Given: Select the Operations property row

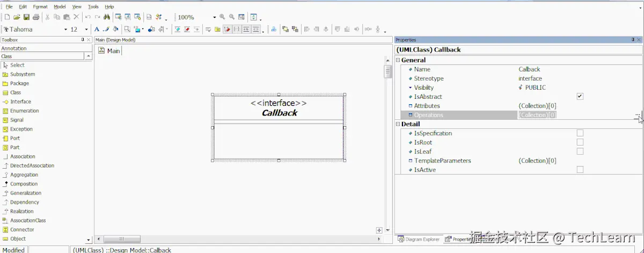Looking at the screenshot, I should [519, 115].
